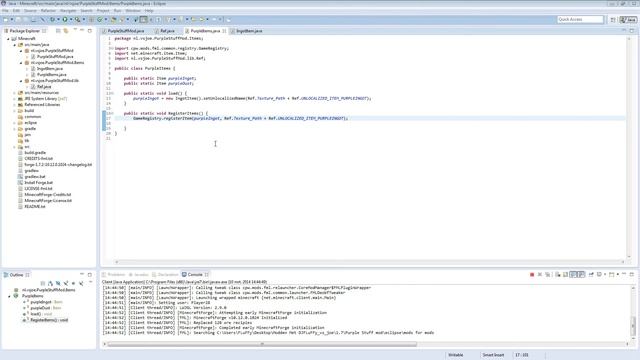Select build.gradle in Package Explorer
640x360 pixels.
(x=35, y=153)
